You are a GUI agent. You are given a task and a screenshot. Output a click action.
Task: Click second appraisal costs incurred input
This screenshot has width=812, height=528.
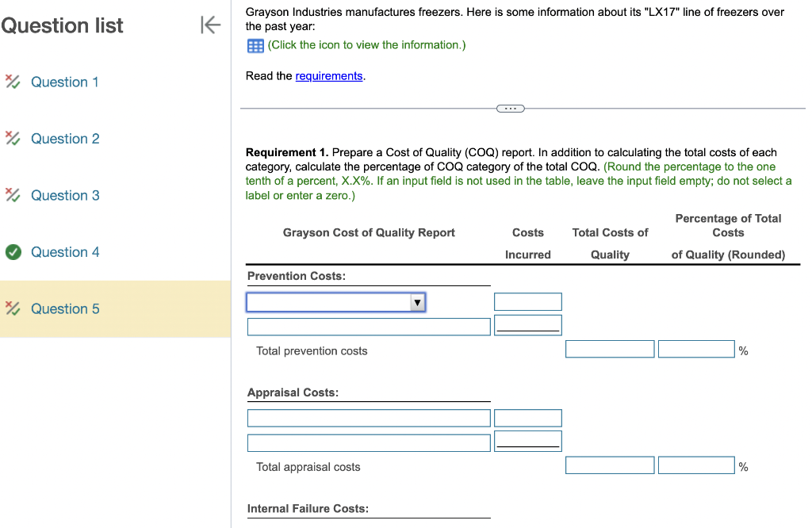[527, 441]
